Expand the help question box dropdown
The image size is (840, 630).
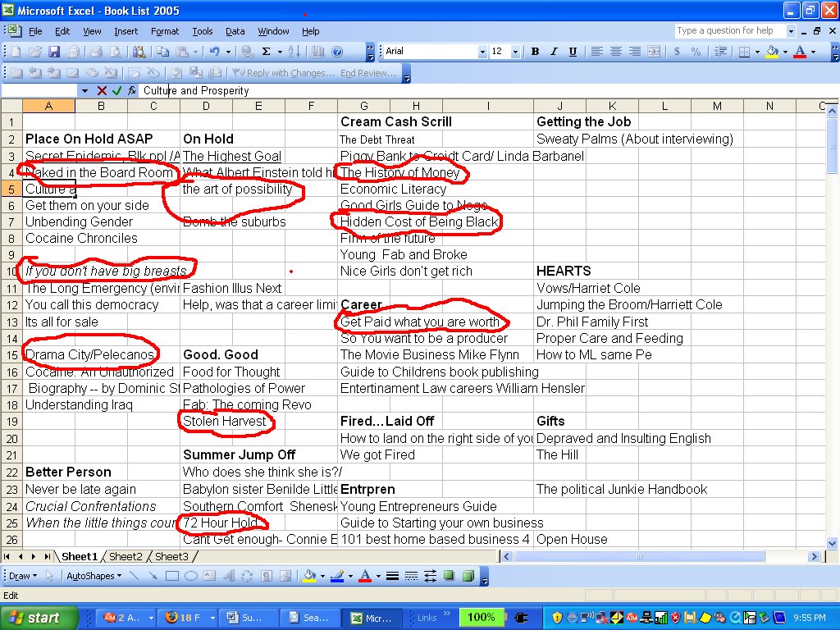(x=791, y=31)
